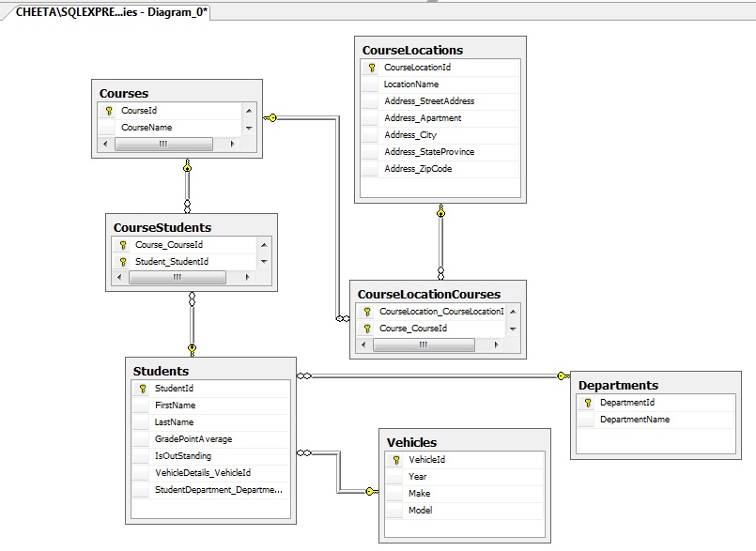This screenshot has width=756, height=551.
Task: Select the StudentDepartment_Departme... column
Action: tap(210, 490)
